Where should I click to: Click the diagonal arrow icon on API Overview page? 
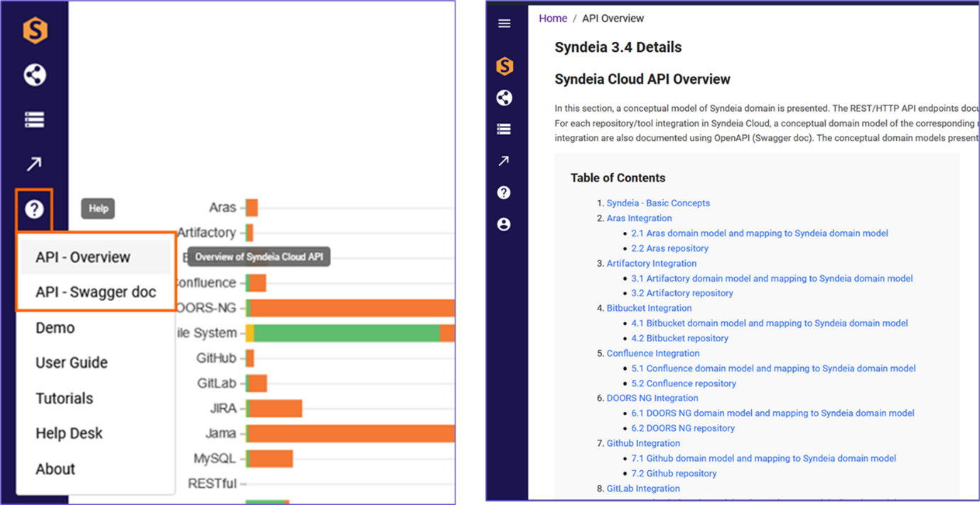click(x=504, y=161)
